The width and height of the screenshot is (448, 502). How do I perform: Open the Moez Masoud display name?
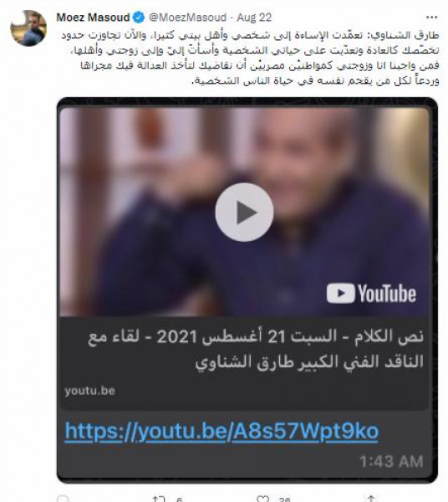[93, 18]
